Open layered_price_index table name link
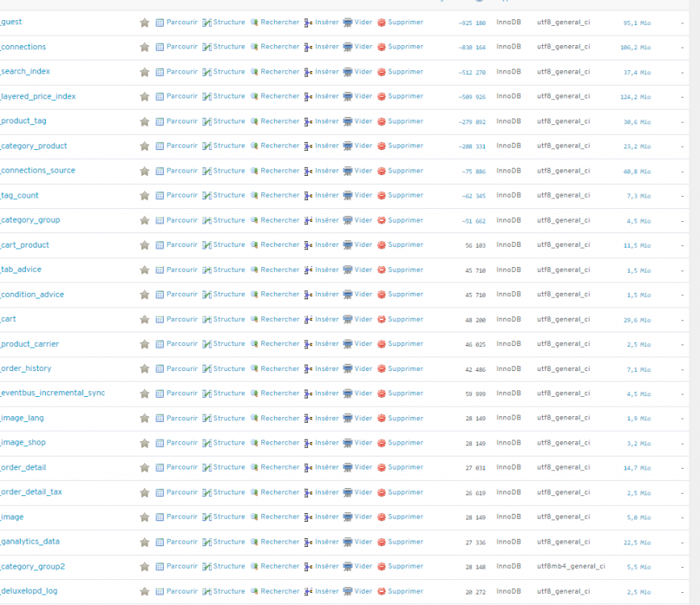 (39, 97)
